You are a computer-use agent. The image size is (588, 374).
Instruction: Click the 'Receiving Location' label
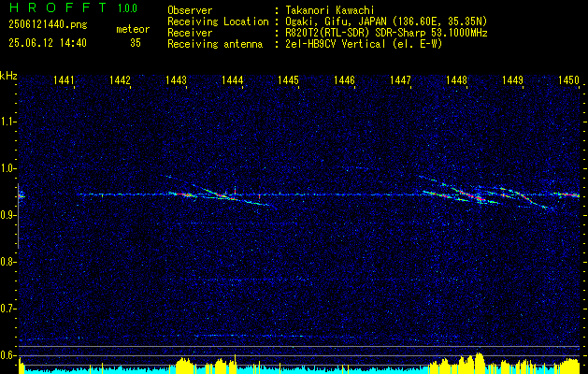[x=218, y=22]
